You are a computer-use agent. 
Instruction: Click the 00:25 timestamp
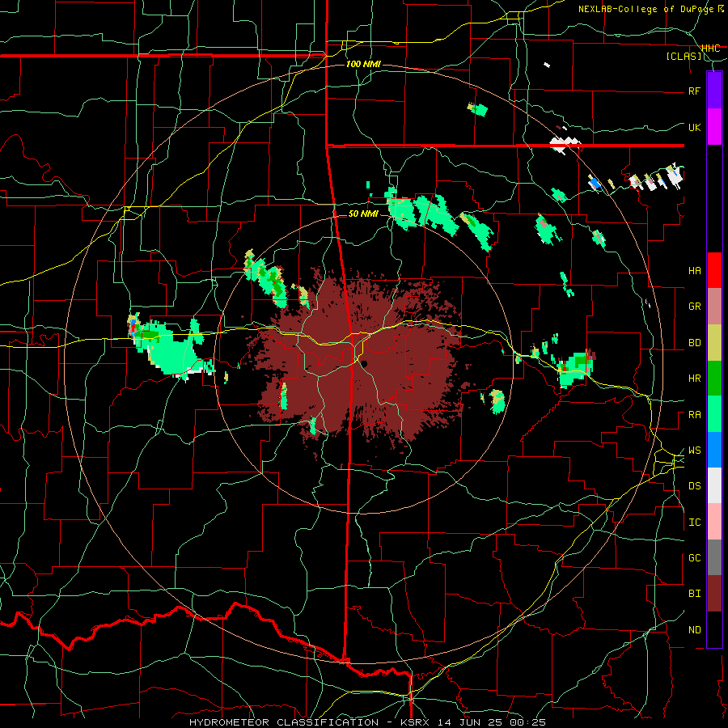coord(527,722)
